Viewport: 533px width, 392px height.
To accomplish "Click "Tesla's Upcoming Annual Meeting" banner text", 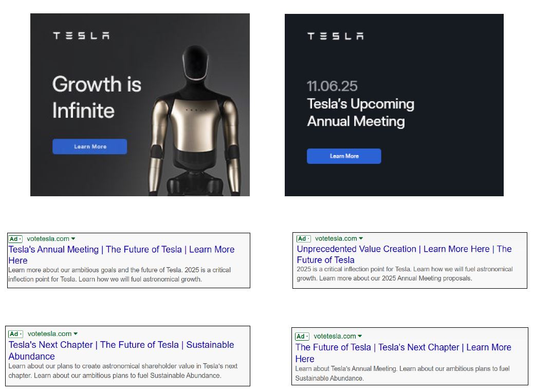I will tap(360, 113).
